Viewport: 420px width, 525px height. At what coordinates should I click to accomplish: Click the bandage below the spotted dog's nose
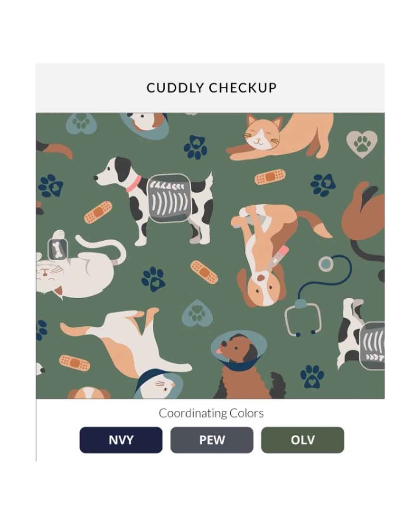[98, 212]
